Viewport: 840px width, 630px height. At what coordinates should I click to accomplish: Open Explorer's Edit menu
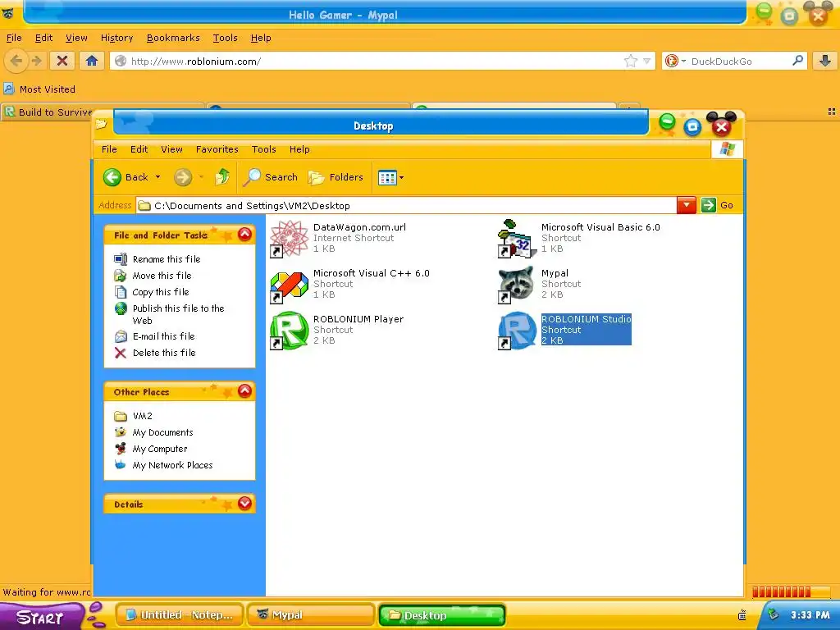tap(139, 149)
